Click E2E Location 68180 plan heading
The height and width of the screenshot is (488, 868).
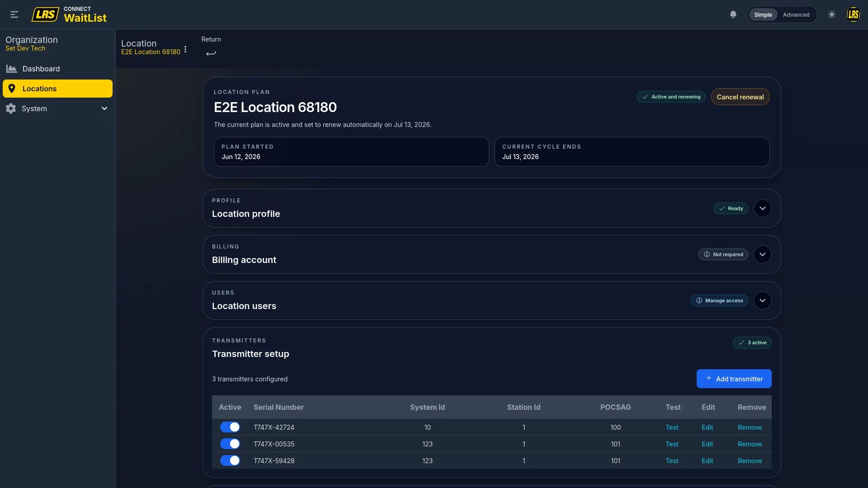pos(275,107)
